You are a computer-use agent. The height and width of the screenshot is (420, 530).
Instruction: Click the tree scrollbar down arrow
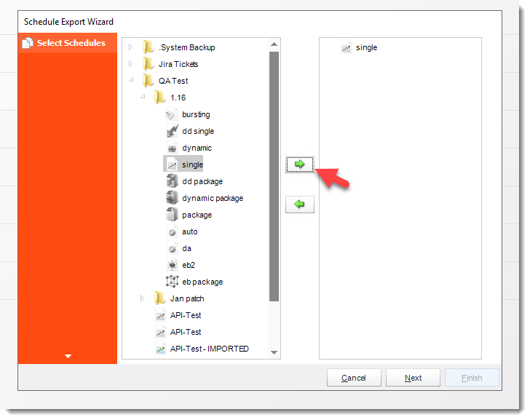click(274, 352)
